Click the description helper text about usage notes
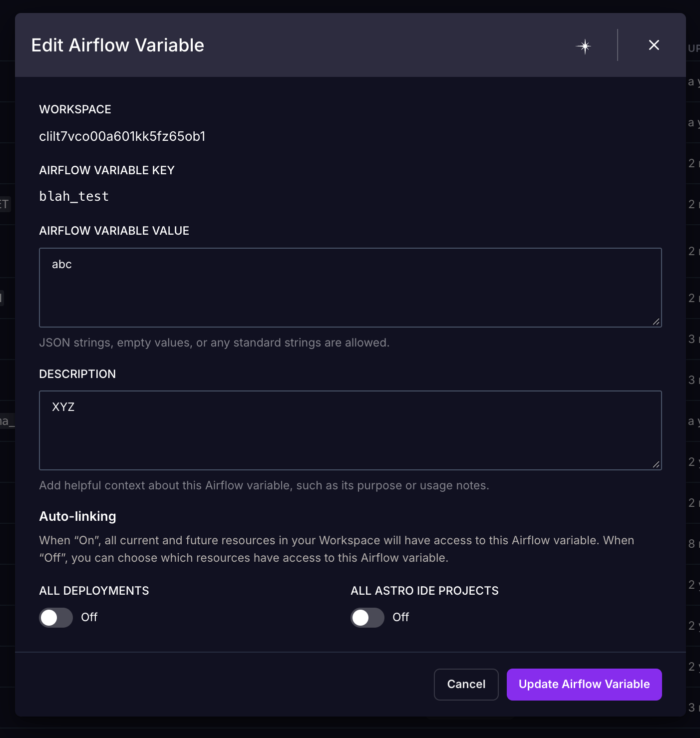Image resolution: width=700 pixels, height=738 pixels. (264, 485)
